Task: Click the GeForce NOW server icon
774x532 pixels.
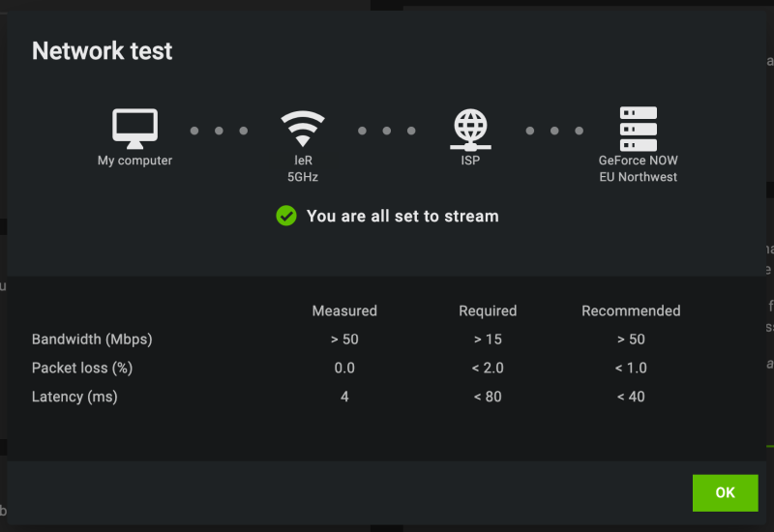Action: click(638, 128)
